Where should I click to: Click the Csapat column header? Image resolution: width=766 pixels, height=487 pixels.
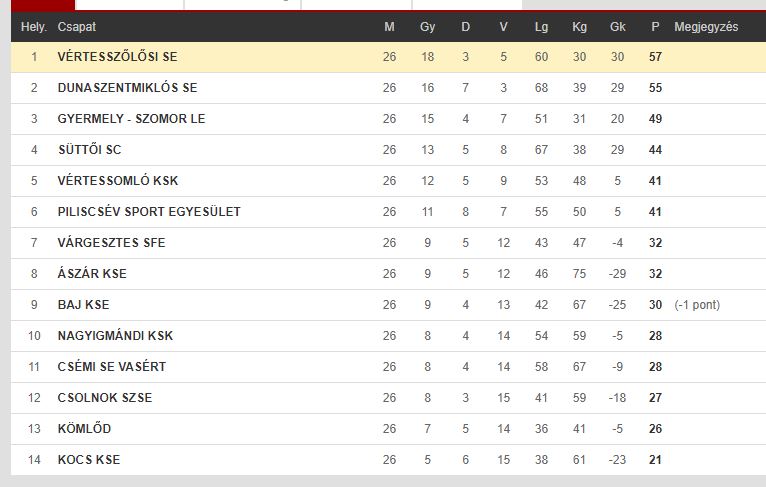tap(77, 27)
